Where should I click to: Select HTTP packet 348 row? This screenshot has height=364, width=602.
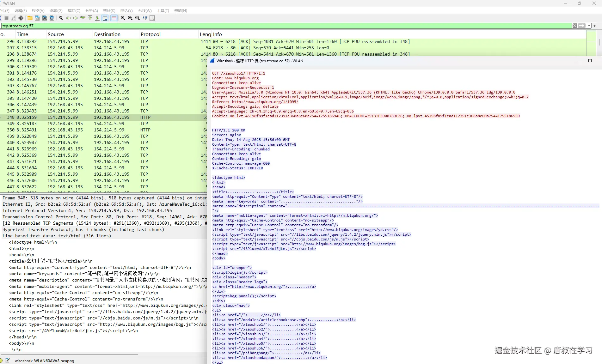coord(103,117)
